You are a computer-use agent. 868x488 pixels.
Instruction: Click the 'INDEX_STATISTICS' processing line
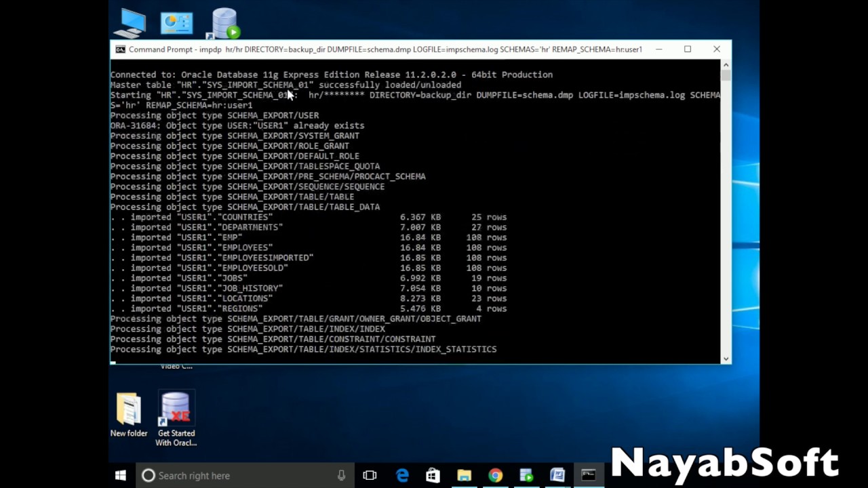click(x=304, y=349)
